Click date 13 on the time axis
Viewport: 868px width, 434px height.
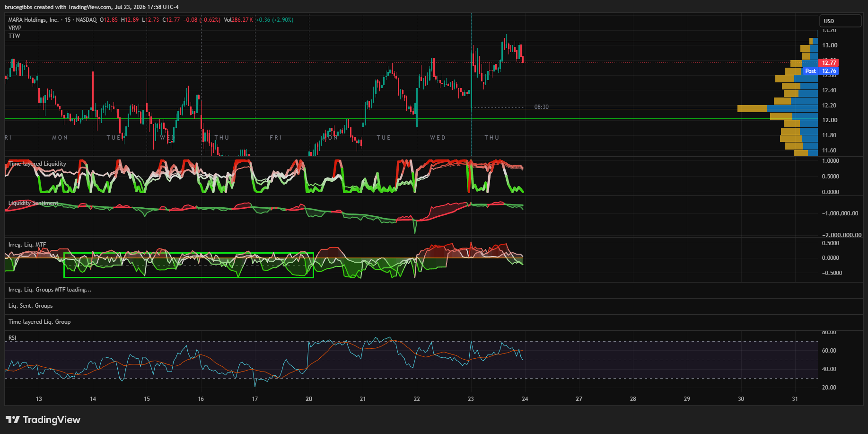39,399
